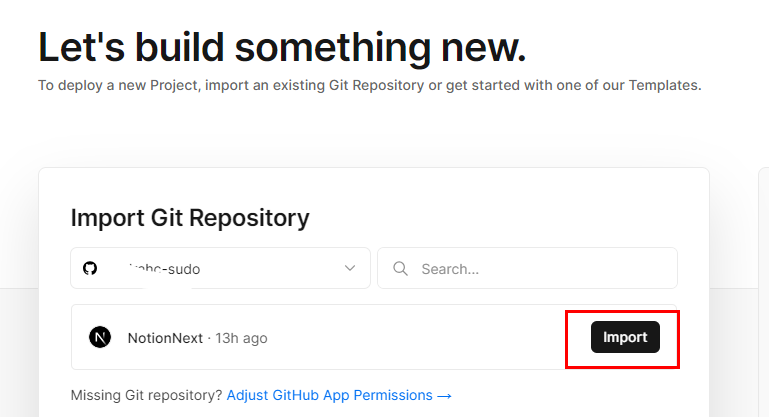The width and height of the screenshot is (769, 417).
Task: Click the "Let's build something new." heading
Action: (282, 47)
